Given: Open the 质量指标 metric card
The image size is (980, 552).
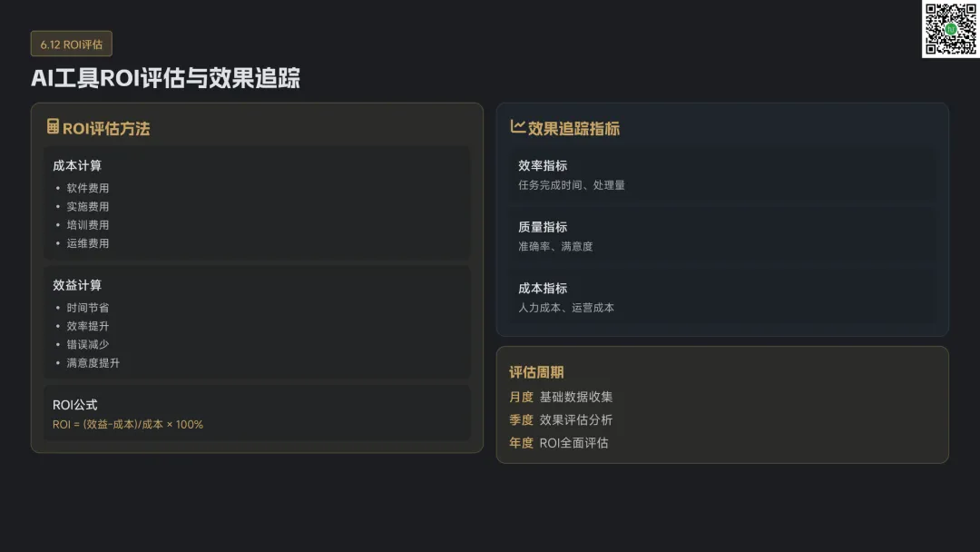Looking at the screenshot, I should pos(721,236).
